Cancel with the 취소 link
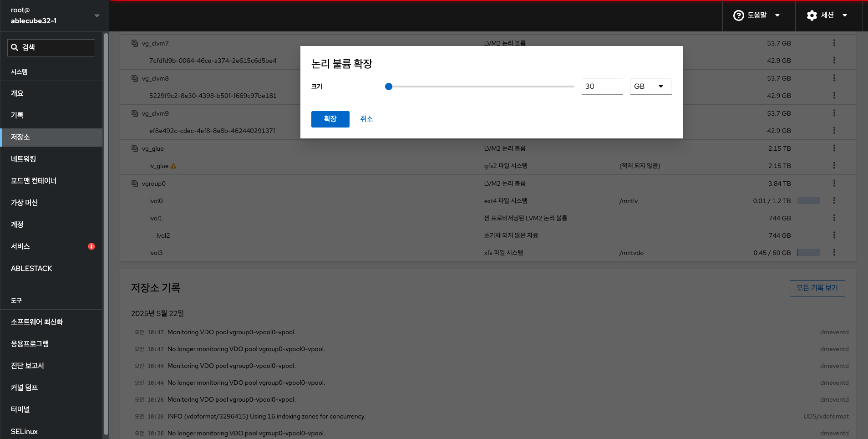Image resolution: width=868 pixels, height=439 pixels. 366,119
